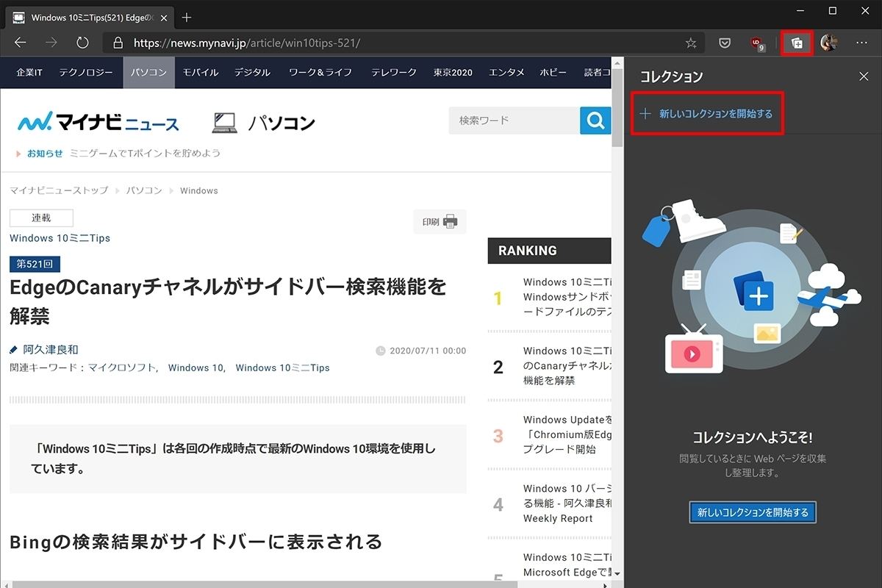The width and height of the screenshot is (882, 588).
Task: Close the Collections pane
Action: [x=864, y=76]
